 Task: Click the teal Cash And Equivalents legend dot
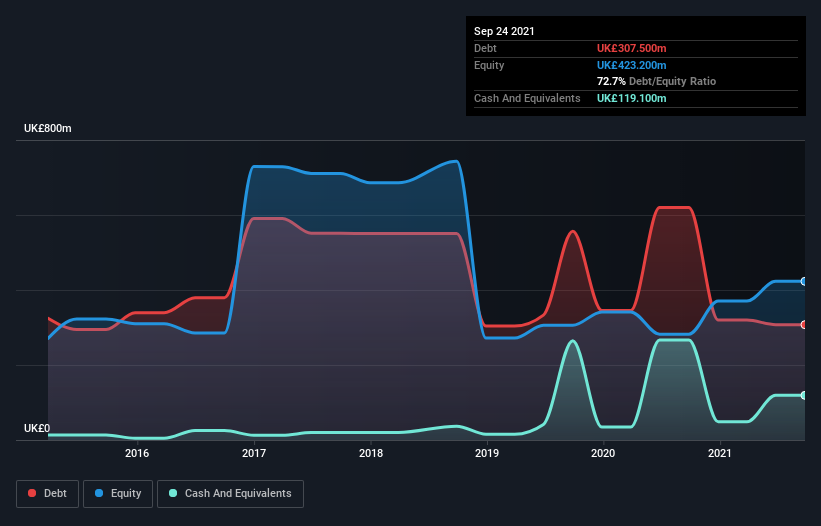pos(173,493)
